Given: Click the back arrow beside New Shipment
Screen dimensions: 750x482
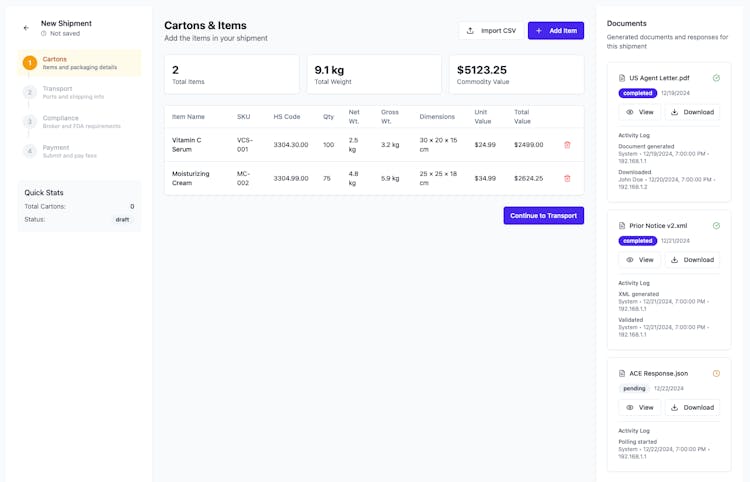Looking at the screenshot, I should click(x=26, y=28).
